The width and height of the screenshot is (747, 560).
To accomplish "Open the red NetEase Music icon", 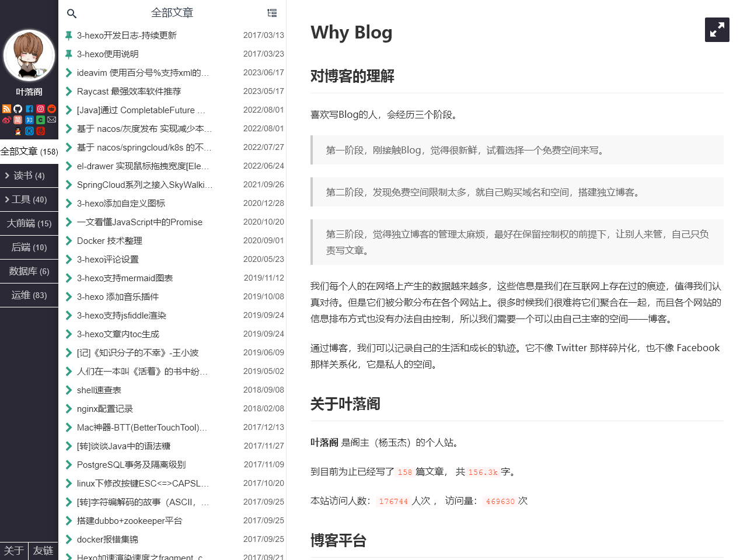I will coord(40,131).
